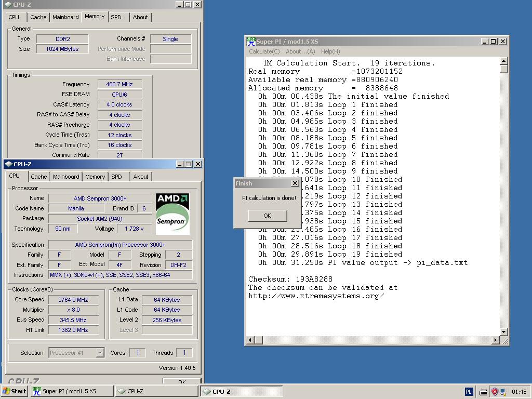Viewport: 532px width, 399px height.
Task: Click Package value Socket AM2 (940)
Action: pyautogui.click(x=100, y=219)
